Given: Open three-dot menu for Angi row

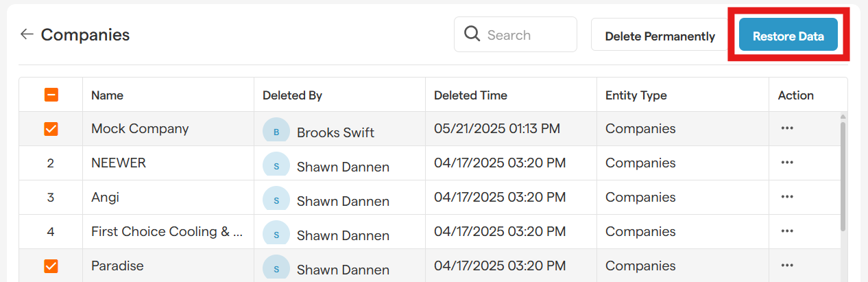Looking at the screenshot, I should [x=787, y=197].
